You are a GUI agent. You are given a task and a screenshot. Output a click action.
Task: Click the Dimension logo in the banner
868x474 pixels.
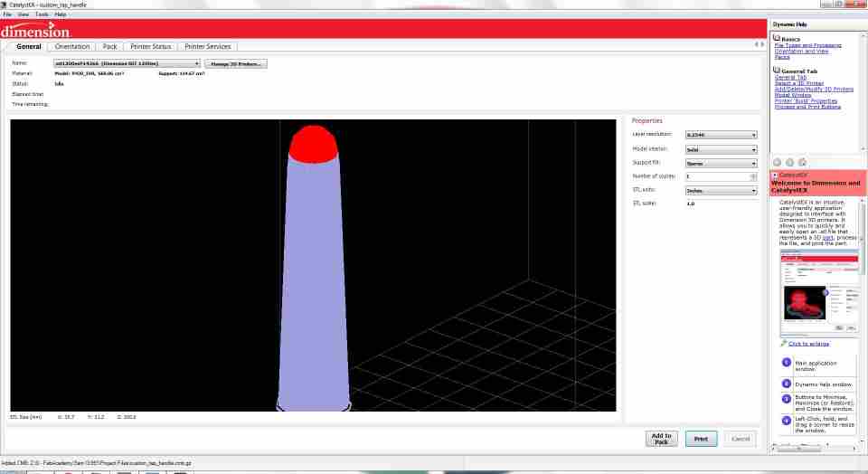(x=36, y=30)
